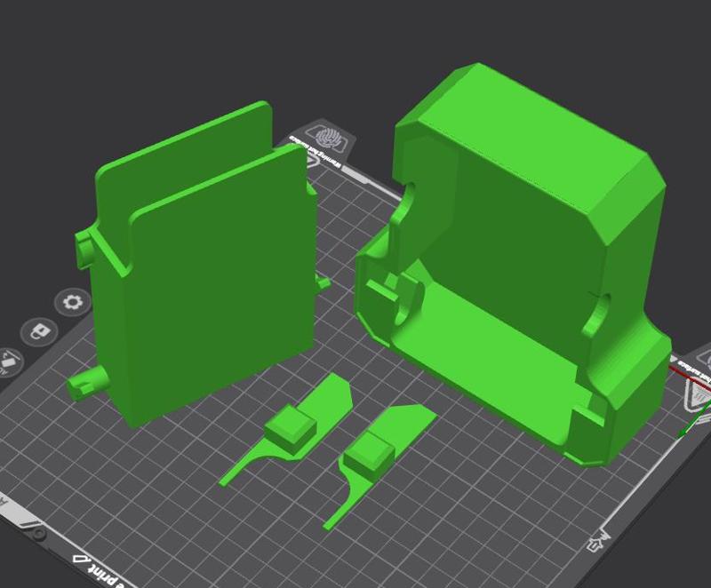The height and width of the screenshot is (588, 711).
Task: Open plate settings via the gear icon
Action: (x=73, y=302)
